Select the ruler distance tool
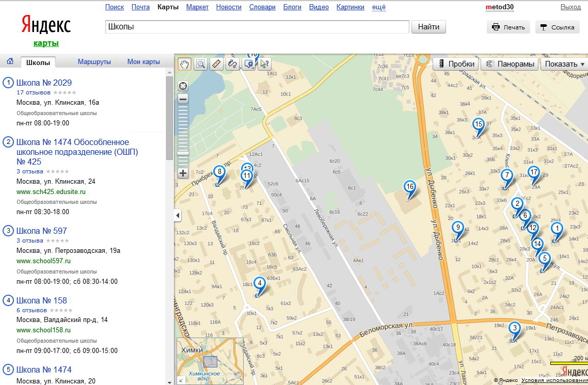 (216, 64)
